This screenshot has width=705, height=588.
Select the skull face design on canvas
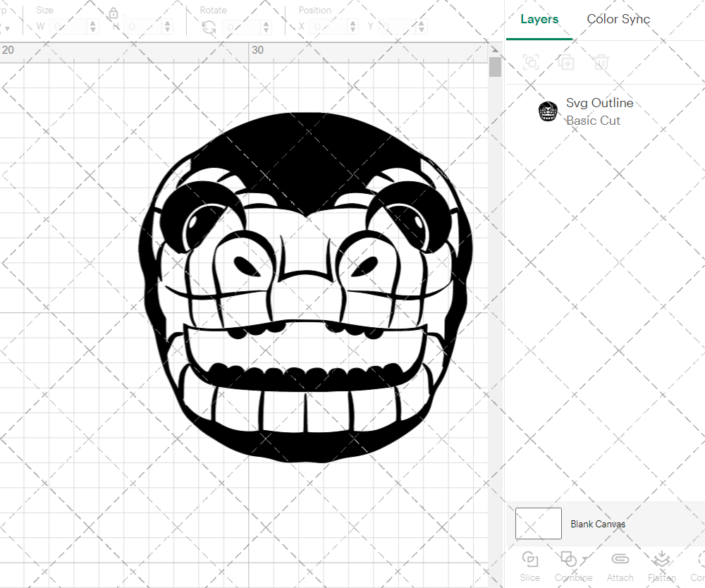click(x=306, y=288)
